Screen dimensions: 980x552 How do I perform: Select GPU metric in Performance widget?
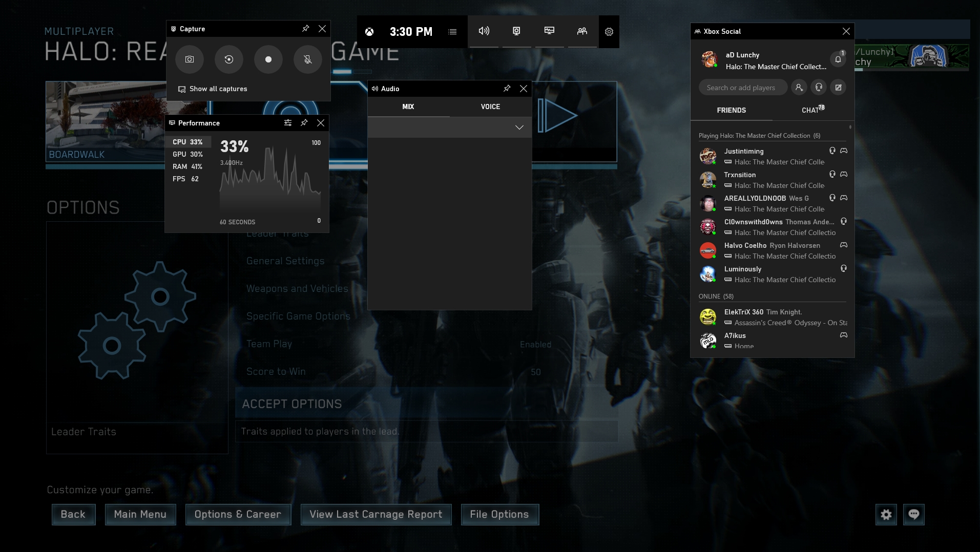click(x=188, y=154)
